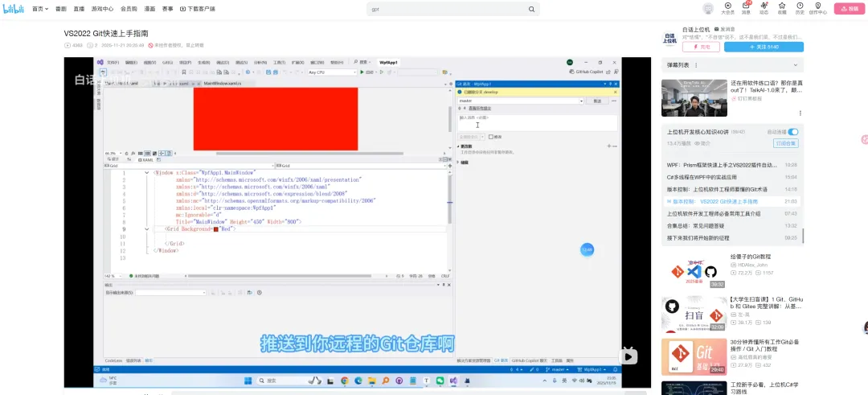Collapse the Grid element at code line 9
The height and width of the screenshot is (395, 868).
(x=147, y=228)
